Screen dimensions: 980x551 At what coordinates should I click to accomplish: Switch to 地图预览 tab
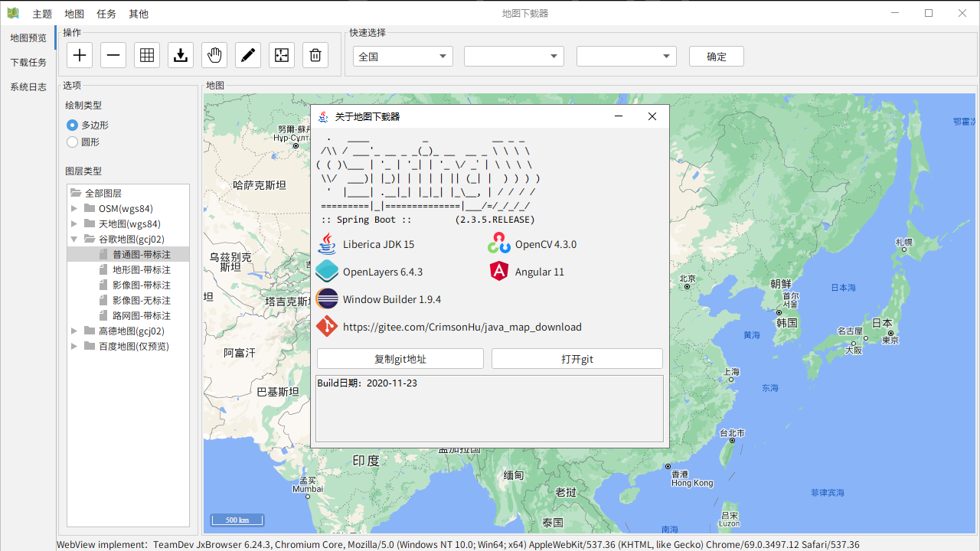(28, 37)
